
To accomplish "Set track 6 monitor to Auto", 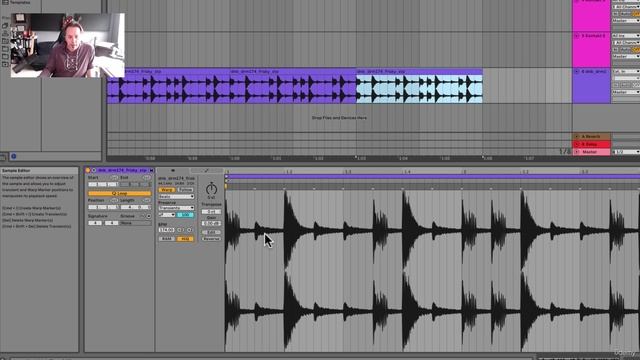I will click(625, 85).
